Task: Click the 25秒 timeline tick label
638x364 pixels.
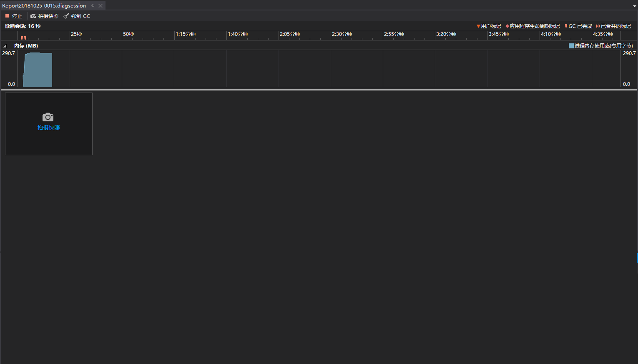Action: [76, 34]
